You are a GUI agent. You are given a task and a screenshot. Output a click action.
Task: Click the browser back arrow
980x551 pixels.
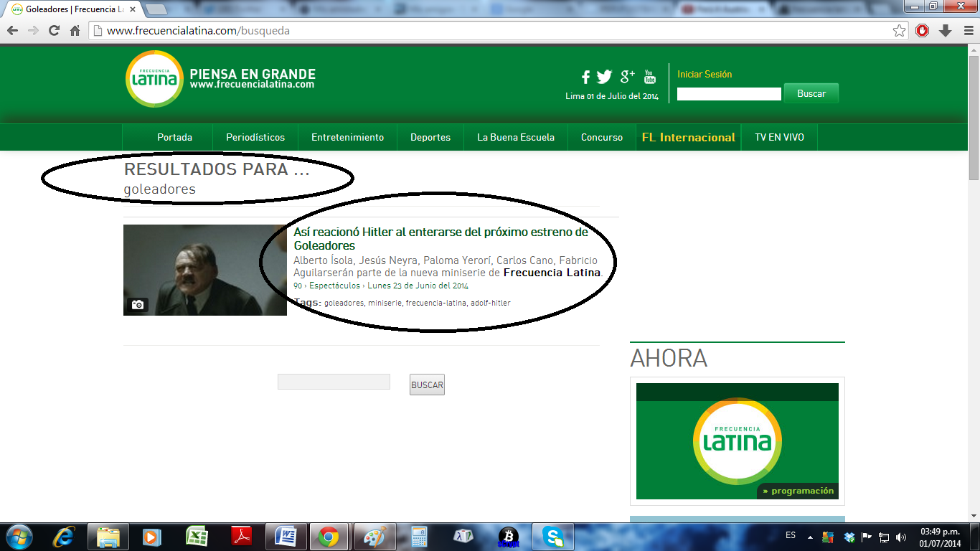[12, 31]
